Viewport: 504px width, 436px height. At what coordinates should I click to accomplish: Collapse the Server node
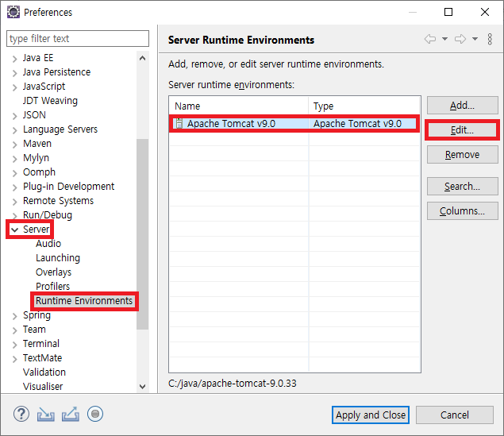[x=14, y=230]
